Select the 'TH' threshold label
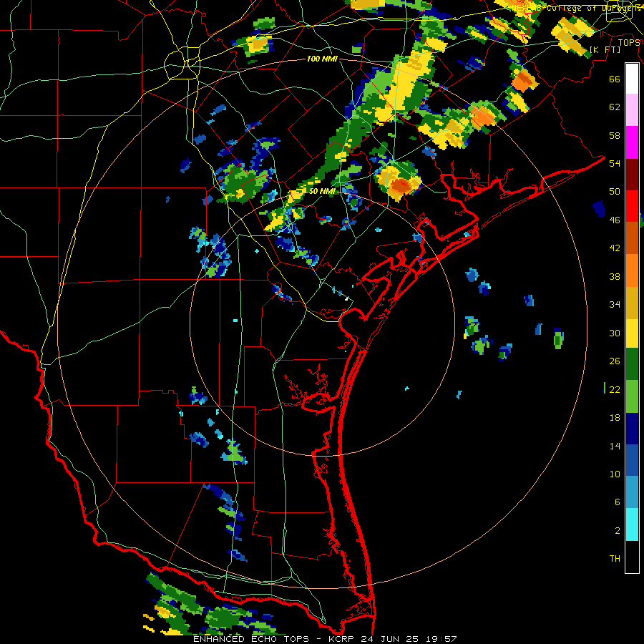Screen dimensions: 644x644 (x=615, y=559)
